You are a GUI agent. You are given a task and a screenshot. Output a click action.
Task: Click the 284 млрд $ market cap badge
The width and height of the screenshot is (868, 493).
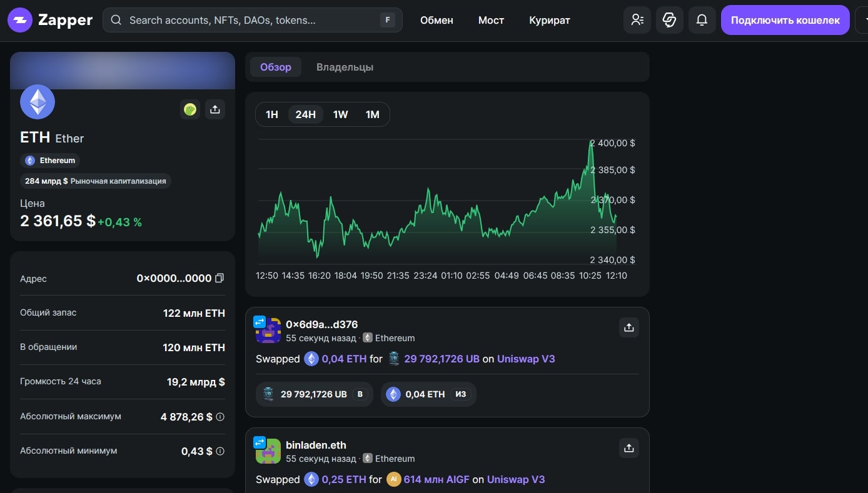coord(96,181)
